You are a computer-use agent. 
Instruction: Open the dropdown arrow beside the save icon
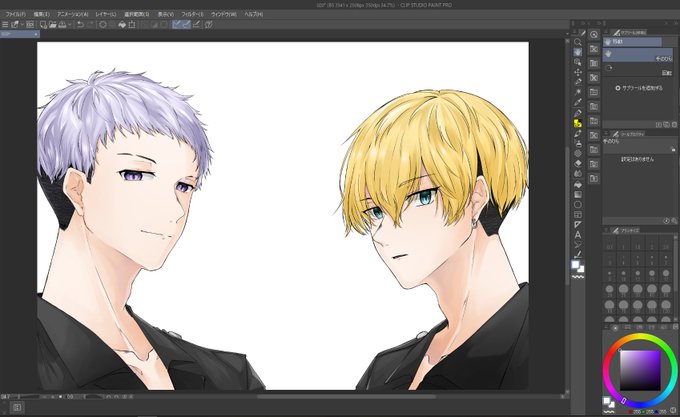point(69,25)
